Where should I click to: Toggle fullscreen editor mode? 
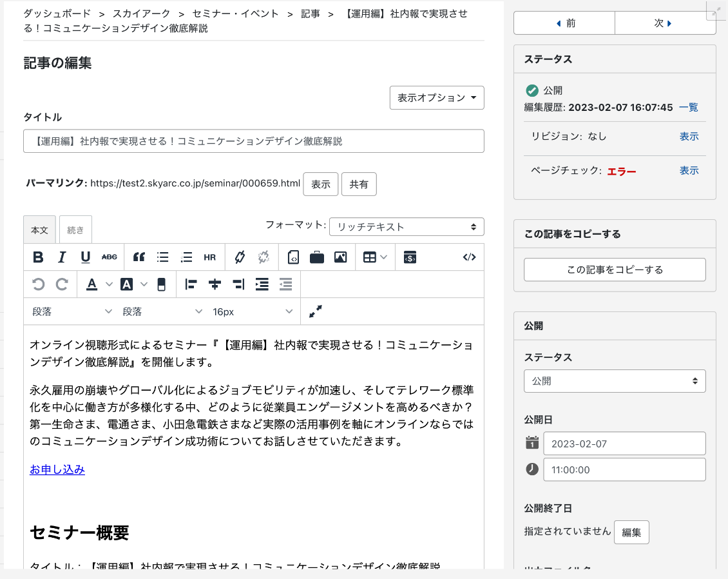click(x=316, y=311)
